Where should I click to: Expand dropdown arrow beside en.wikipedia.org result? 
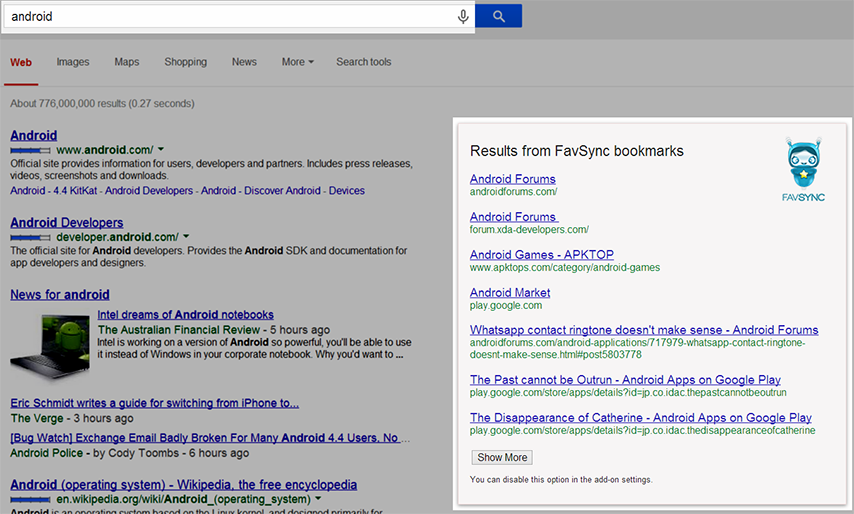coord(318,498)
